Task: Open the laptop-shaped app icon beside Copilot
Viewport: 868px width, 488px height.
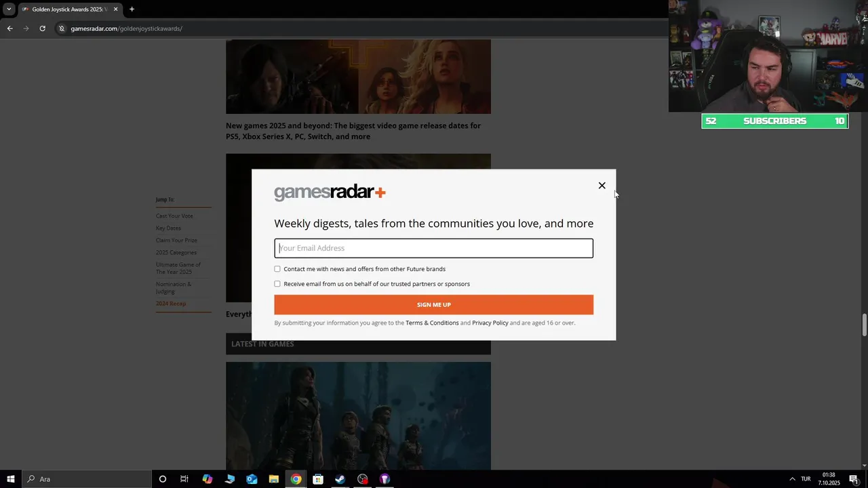Action: click(230, 479)
